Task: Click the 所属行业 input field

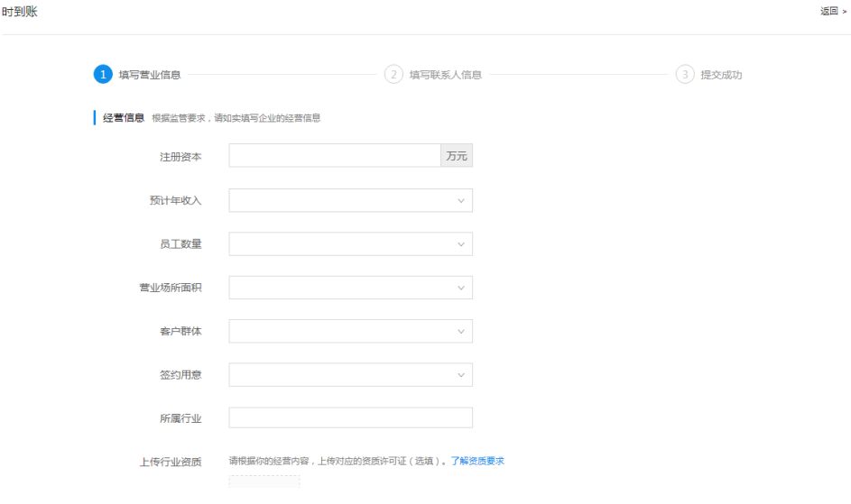Action: coord(350,418)
